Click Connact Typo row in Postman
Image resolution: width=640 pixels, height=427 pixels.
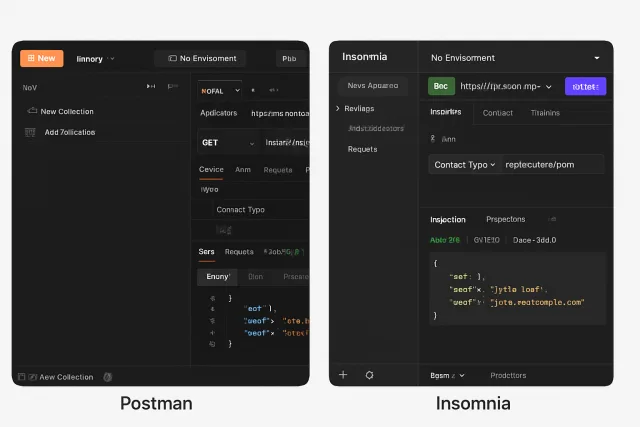[240, 210]
